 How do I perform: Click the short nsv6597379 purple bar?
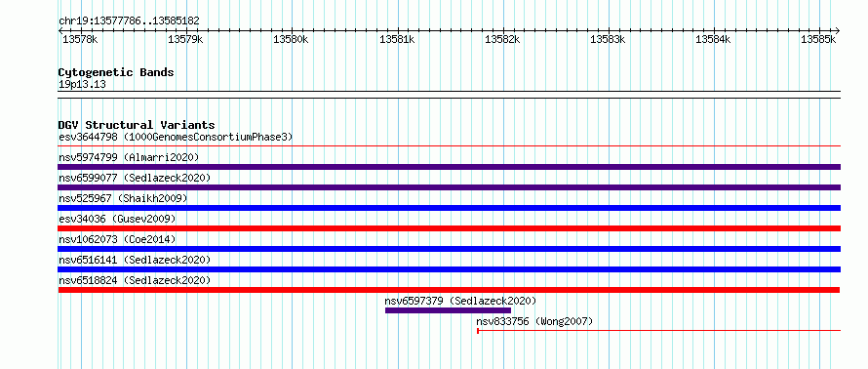coord(448,310)
